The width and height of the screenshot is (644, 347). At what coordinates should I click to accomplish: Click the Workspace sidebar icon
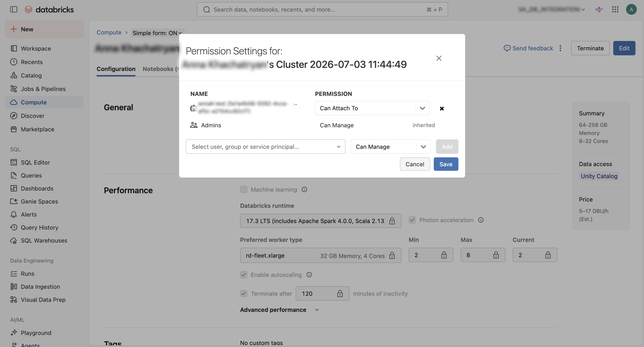(x=13, y=48)
